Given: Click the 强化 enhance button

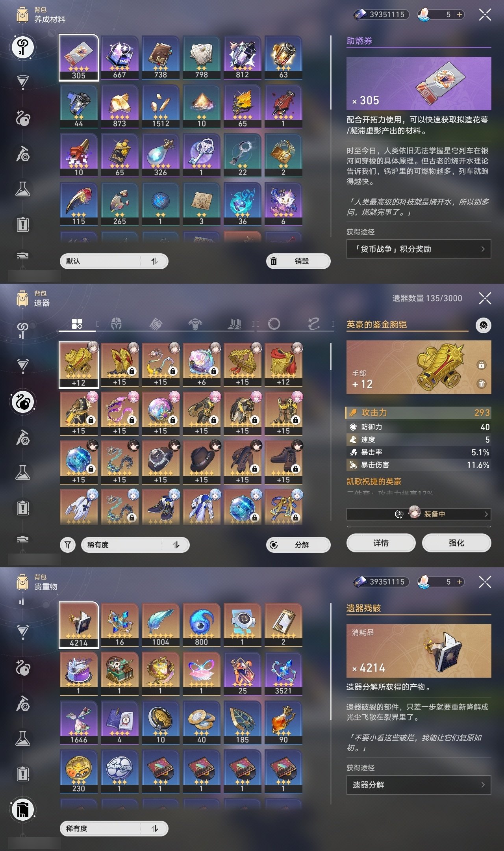Looking at the screenshot, I should coord(456,543).
